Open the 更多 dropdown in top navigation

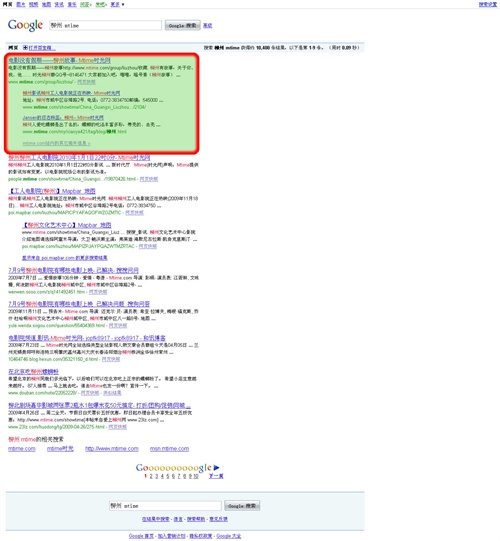coord(117,4)
